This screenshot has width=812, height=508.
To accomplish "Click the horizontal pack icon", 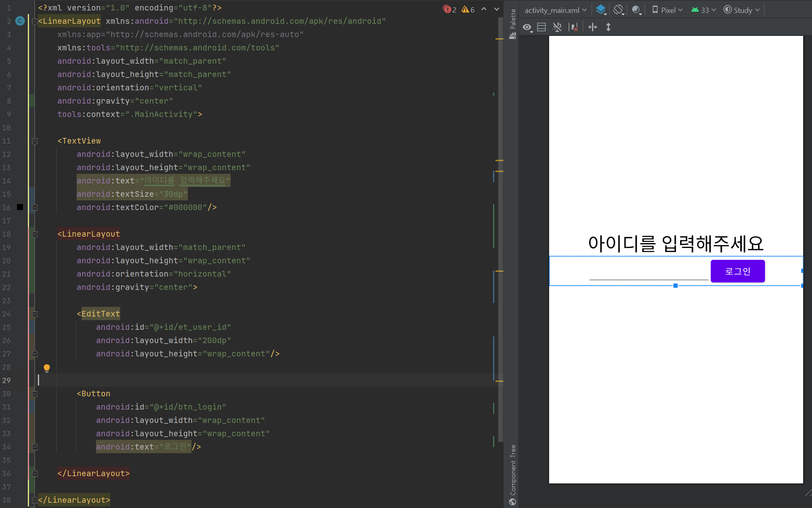I will (x=592, y=27).
